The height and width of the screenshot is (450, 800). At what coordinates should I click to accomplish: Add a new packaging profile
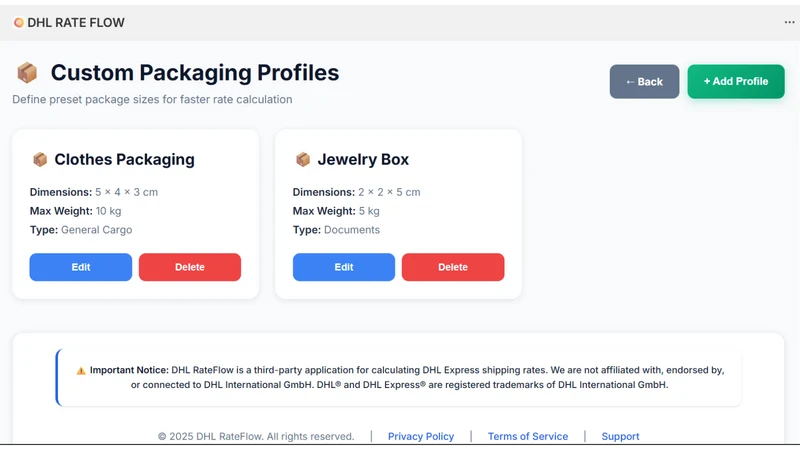736,81
